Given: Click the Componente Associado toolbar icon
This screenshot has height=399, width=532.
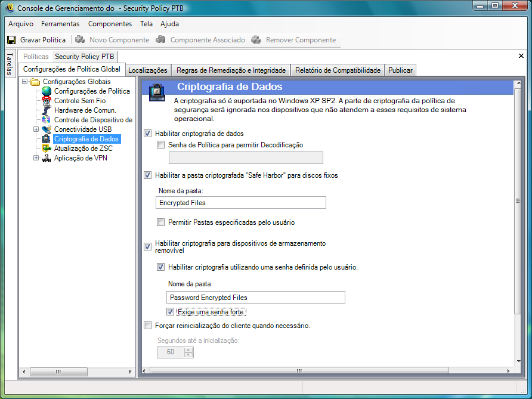Looking at the screenshot, I should click(160, 40).
